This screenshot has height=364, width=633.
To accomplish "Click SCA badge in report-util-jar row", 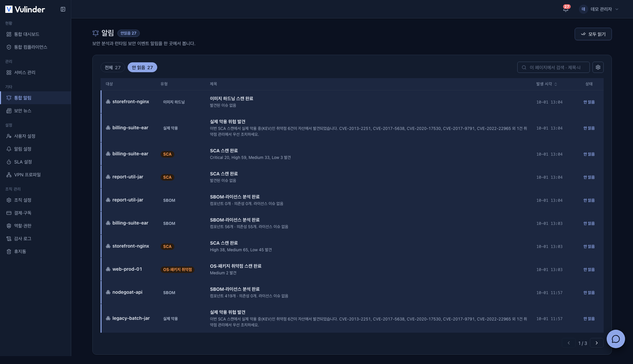I will (x=167, y=177).
